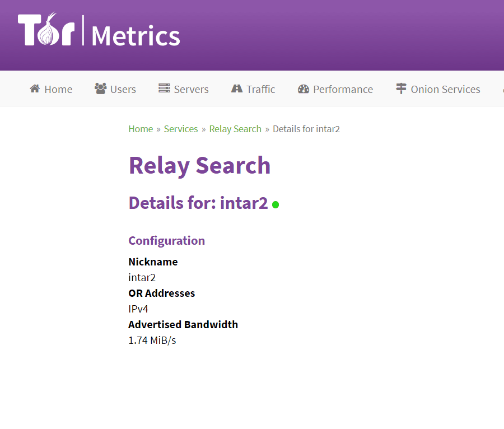Open the Traffic menu item
The height and width of the screenshot is (429, 504).
tap(253, 89)
